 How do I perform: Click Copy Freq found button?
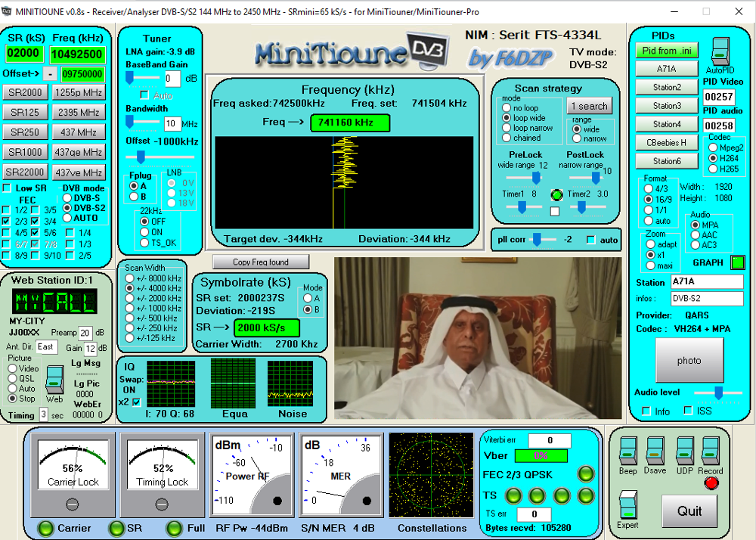tap(261, 262)
